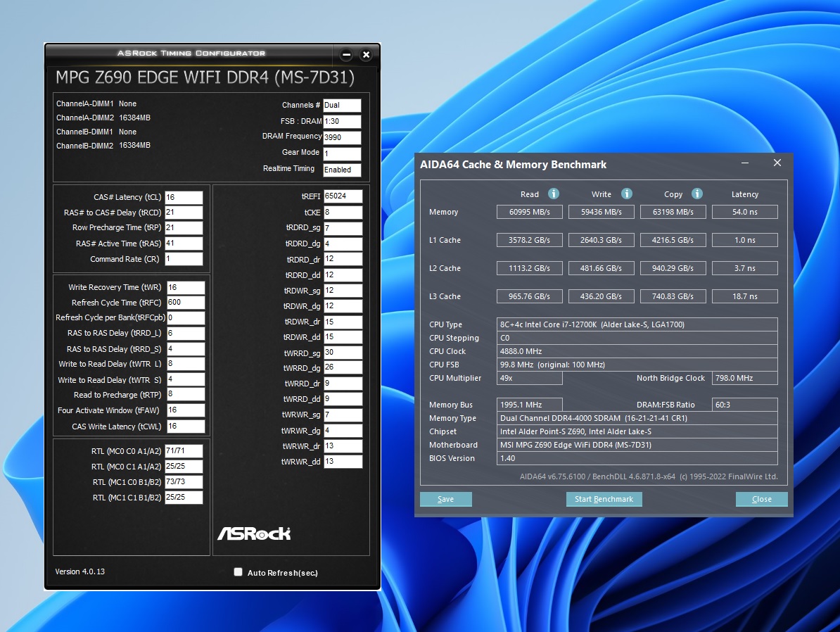Click the Four Activate Window (tFAW) field

[186, 410]
